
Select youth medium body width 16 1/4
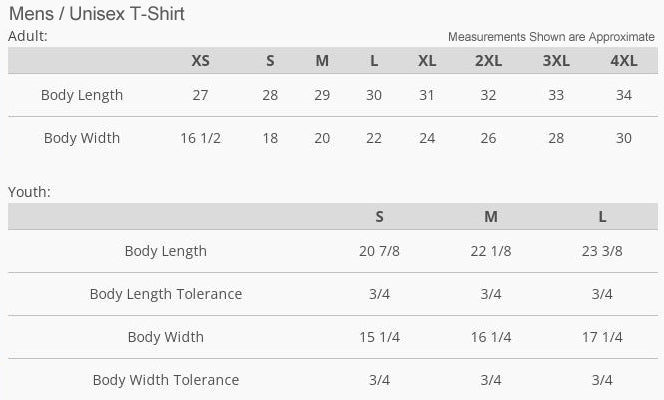(x=491, y=337)
